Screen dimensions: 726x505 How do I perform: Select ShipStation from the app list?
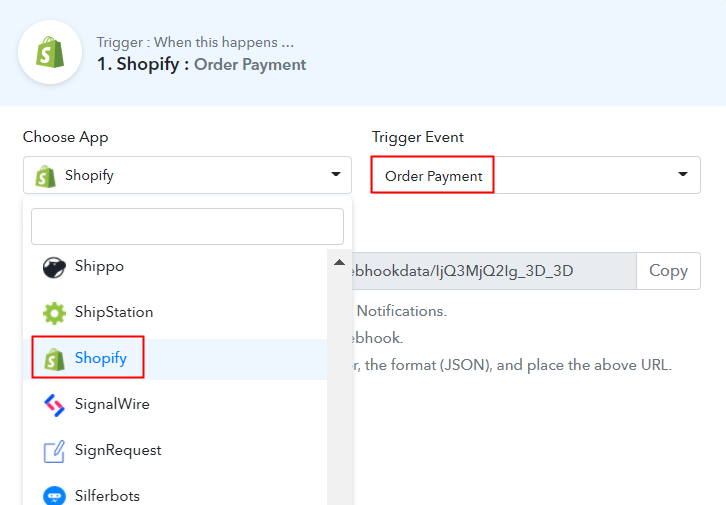[x=175, y=313]
